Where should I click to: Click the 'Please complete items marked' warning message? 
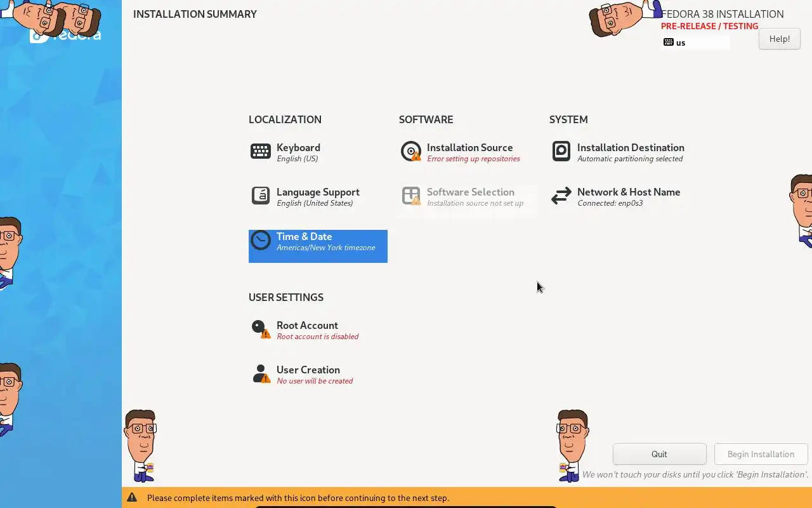pyautogui.click(x=298, y=498)
